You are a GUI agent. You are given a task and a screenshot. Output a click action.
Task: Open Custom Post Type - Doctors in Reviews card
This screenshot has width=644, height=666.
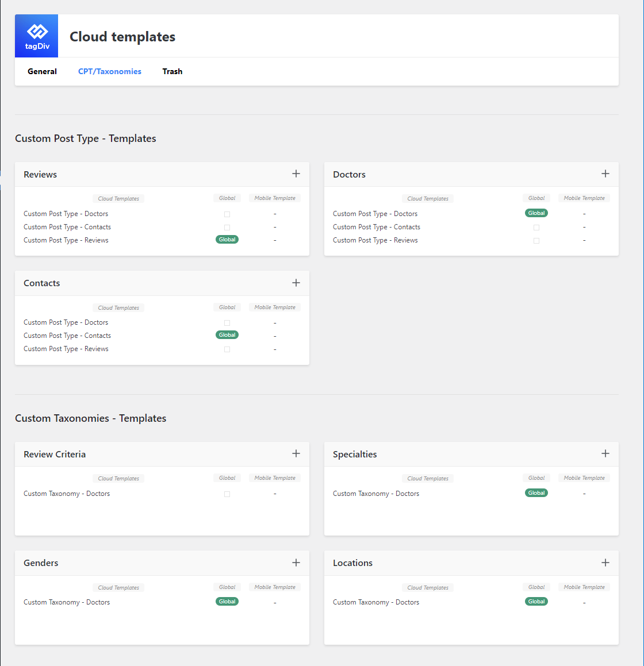(x=66, y=214)
